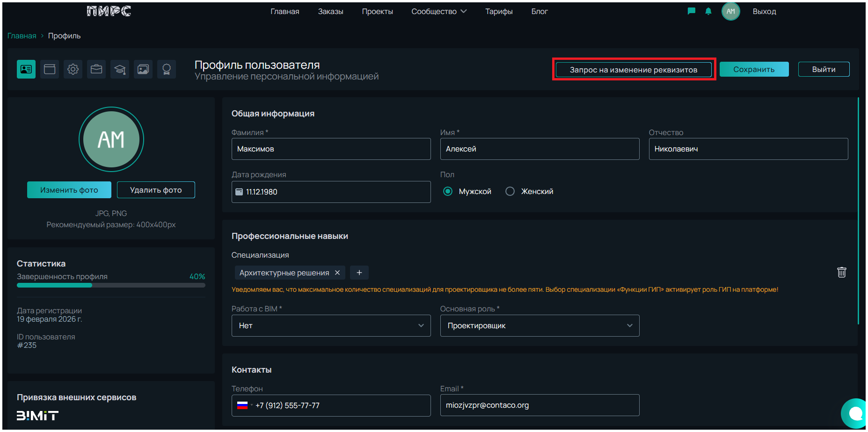868x432 pixels.
Task: Expand the Работа с BIM dropdown
Action: pyautogui.click(x=331, y=325)
